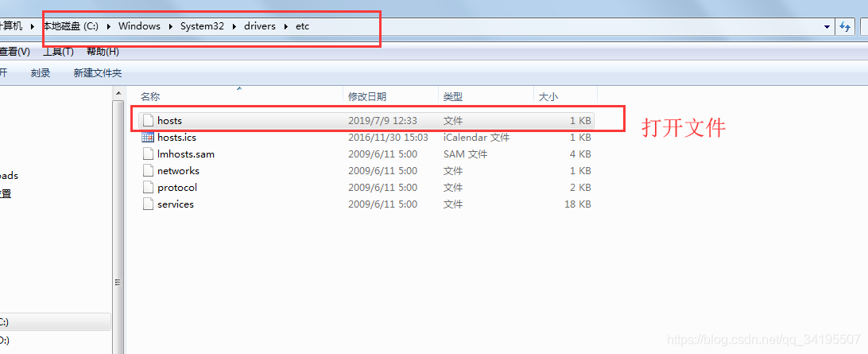Click the navigation pane scroll up arrow
The image size is (868, 354).
pos(118,92)
